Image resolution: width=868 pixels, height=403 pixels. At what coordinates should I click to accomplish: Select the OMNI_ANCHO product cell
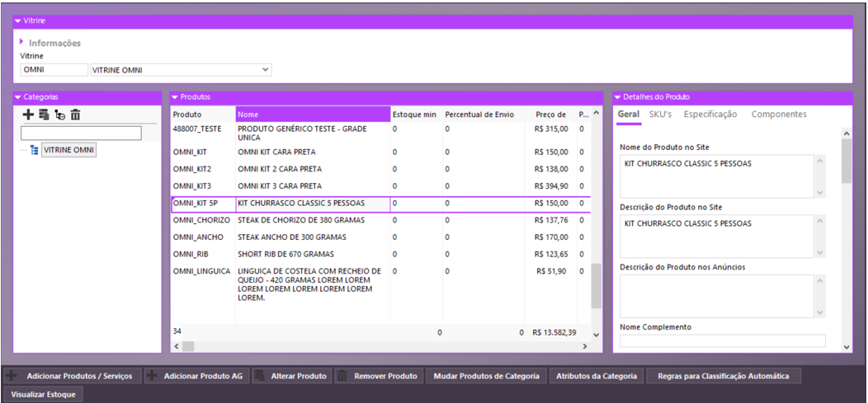click(x=203, y=237)
